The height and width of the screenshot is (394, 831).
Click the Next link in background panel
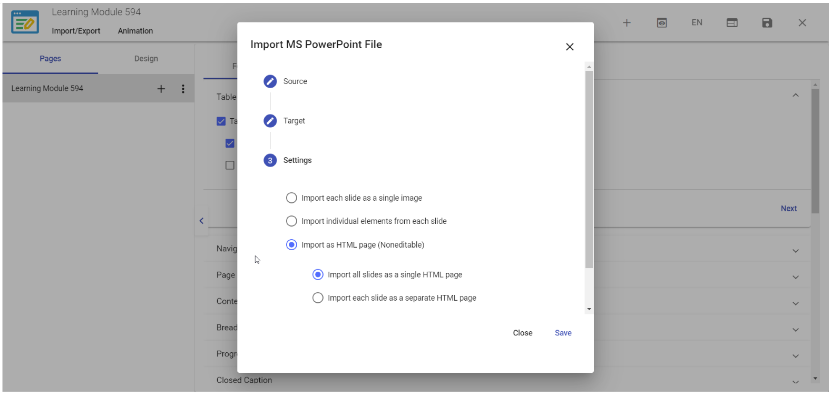point(789,208)
